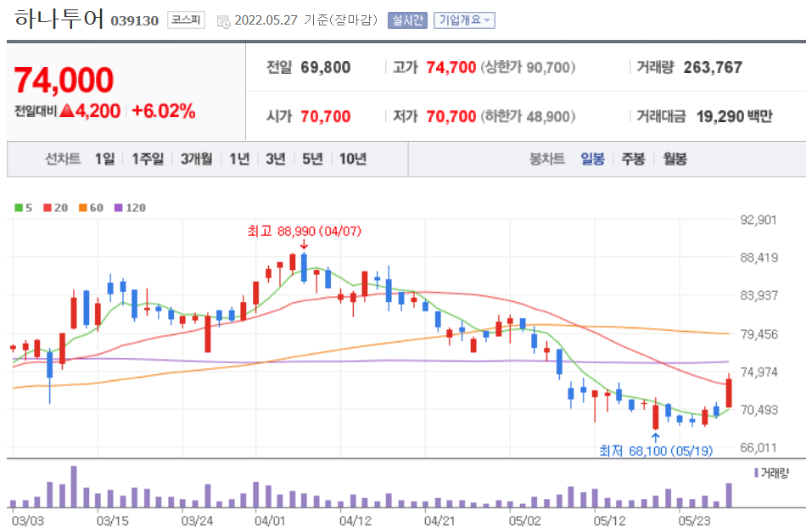Click the last volume bar on the right
The width and height of the screenshot is (806, 532).
[729, 495]
